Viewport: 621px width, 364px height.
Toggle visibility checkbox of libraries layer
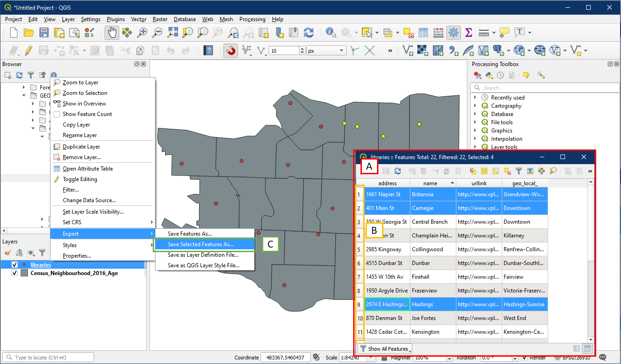pyautogui.click(x=15, y=265)
